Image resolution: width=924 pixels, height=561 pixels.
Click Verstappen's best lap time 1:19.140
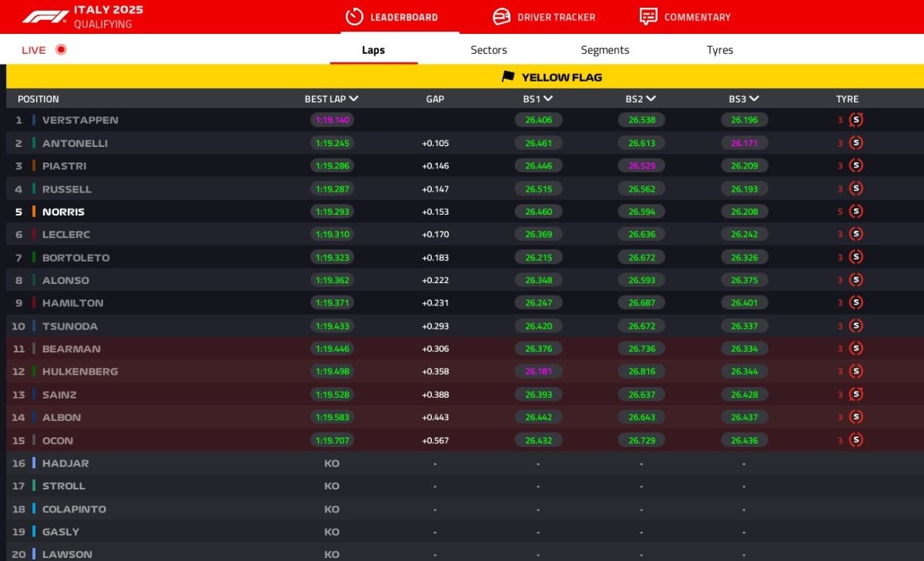332,120
